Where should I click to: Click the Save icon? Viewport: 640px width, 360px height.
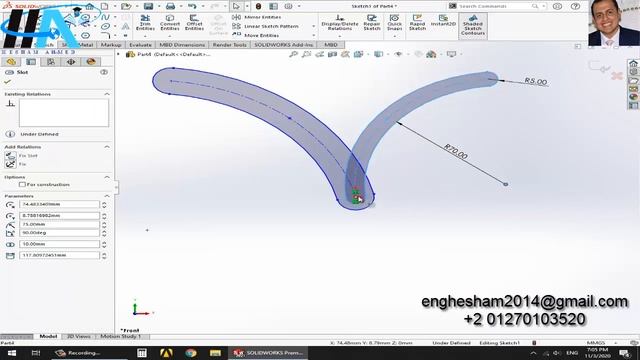(x=148, y=6)
